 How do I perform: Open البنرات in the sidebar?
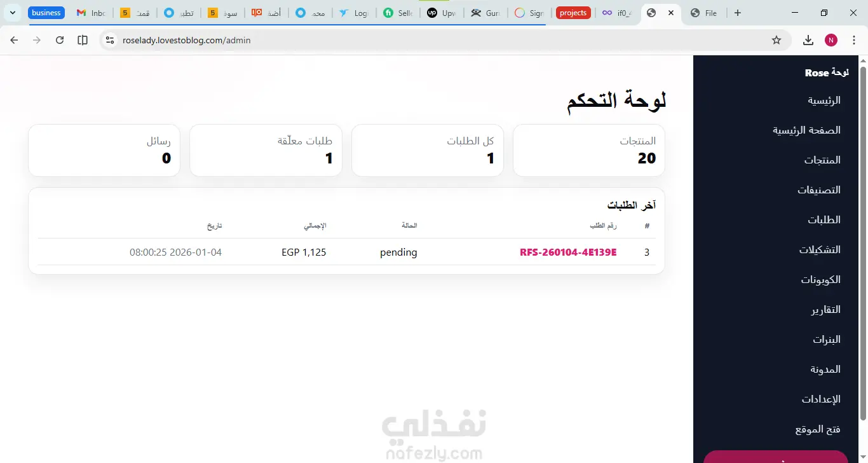point(827,340)
